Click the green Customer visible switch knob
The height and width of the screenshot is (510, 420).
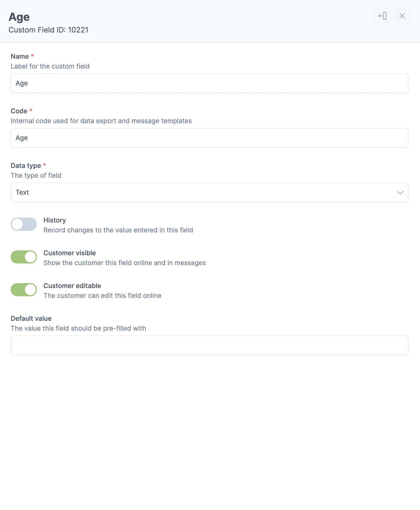pos(29,257)
